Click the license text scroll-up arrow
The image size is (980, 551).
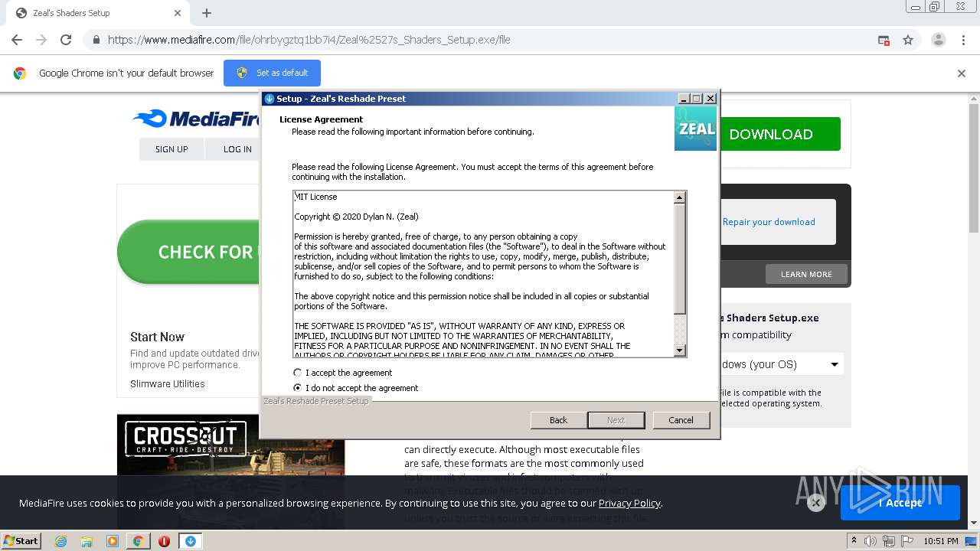click(679, 197)
